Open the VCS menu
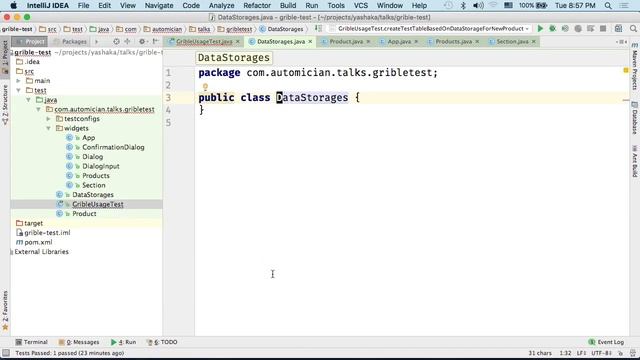640x360 pixels. (x=360, y=6)
